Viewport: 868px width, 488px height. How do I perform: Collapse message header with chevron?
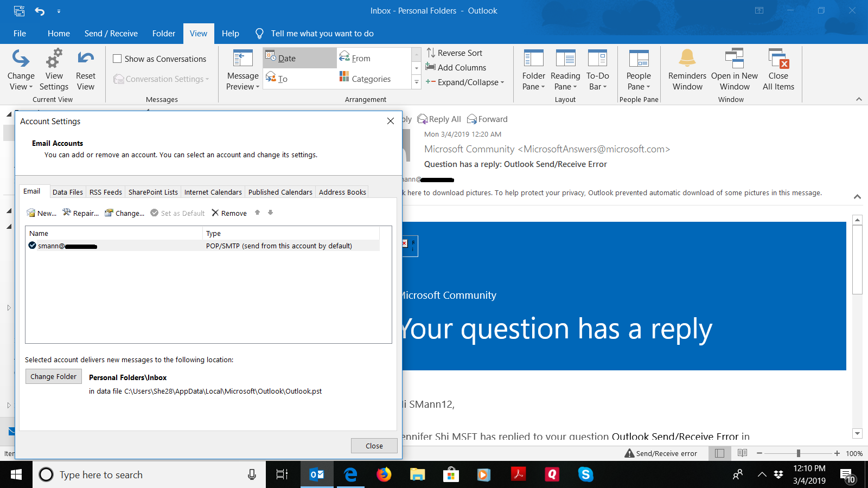point(857,197)
